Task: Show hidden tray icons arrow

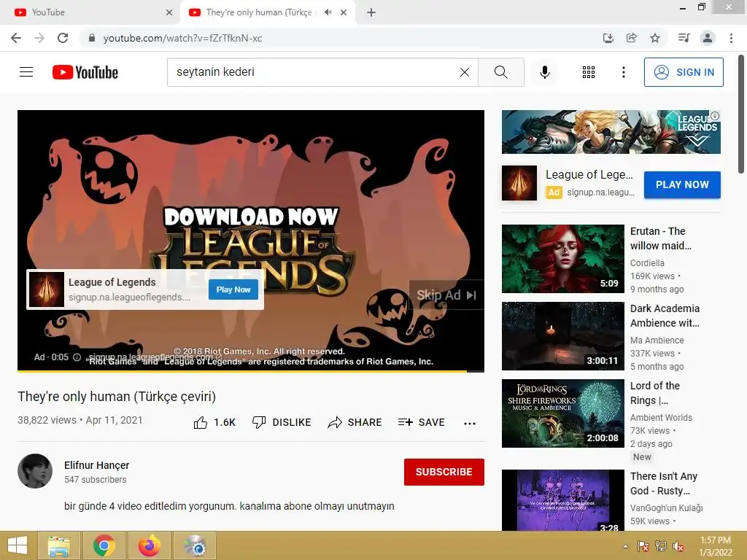Action: [625, 546]
